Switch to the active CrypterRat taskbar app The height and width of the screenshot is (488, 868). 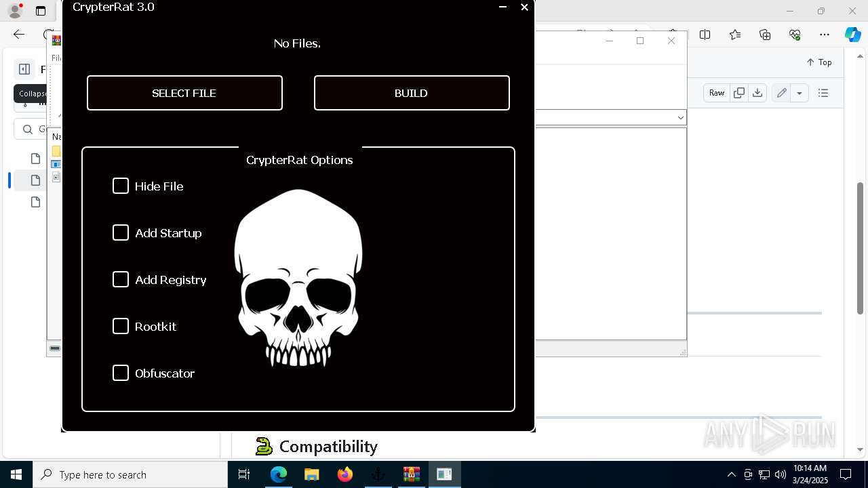point(445,474)
